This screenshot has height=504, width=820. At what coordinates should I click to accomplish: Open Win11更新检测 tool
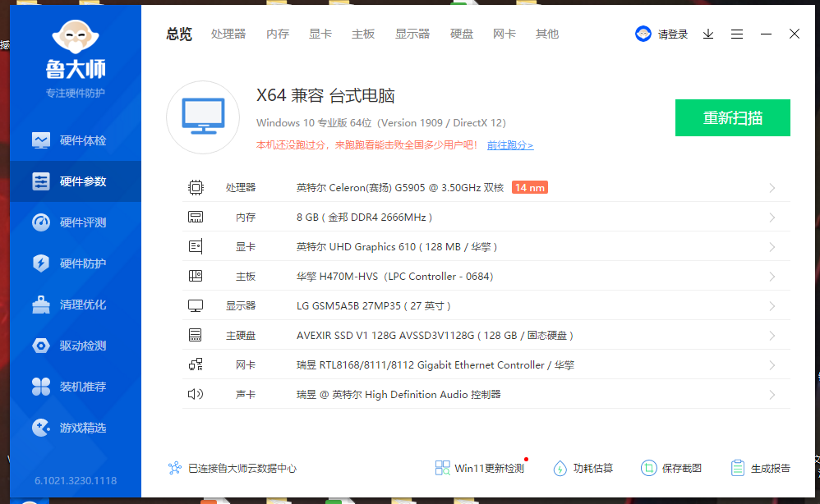pyautogui.click(x=480, y=468)
